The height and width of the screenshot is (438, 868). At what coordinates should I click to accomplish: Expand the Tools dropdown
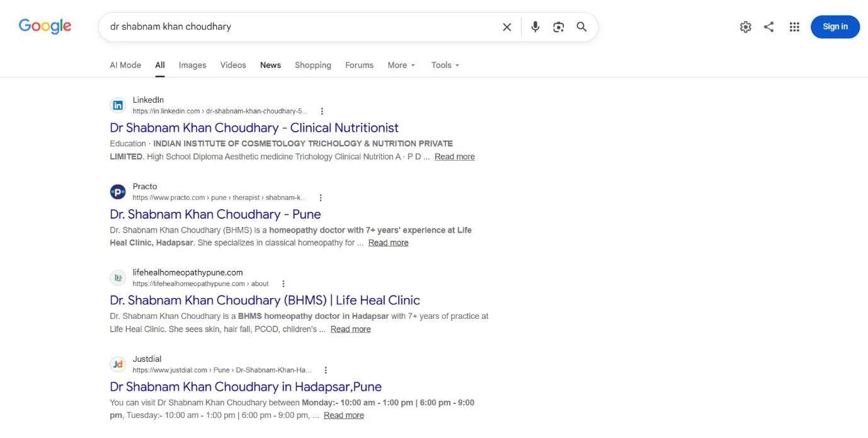point(445,65)
